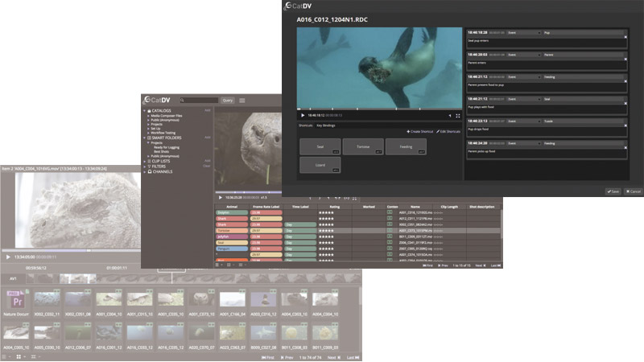The image size is (644, 362).
Task: Click the search field in CatDV browser
Action: point(199,100)
